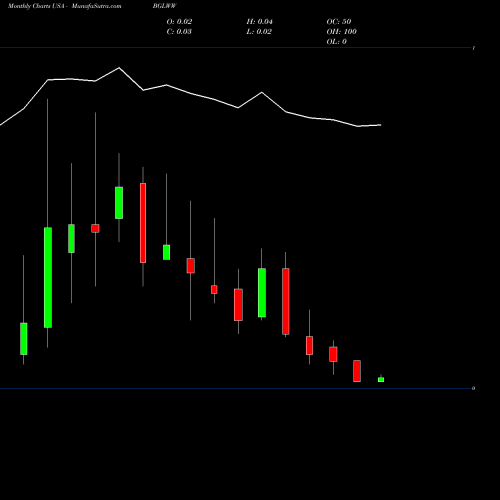Select the small red candle beside tall green one

(95, 228)
